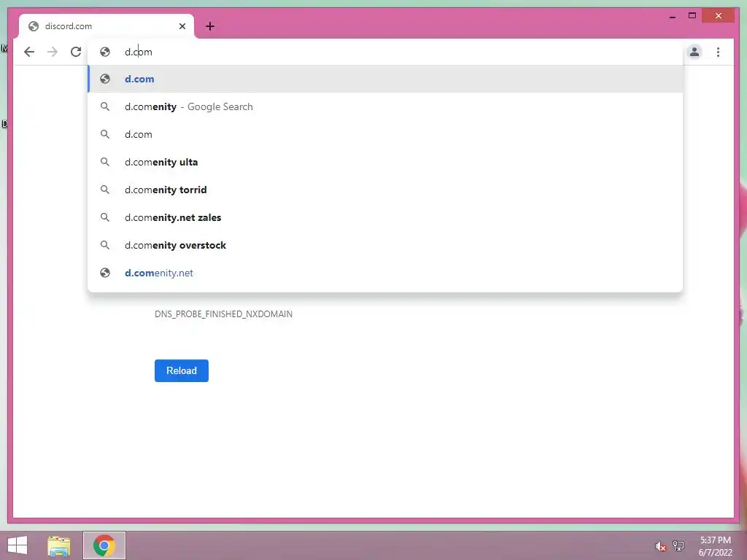Select the 'd.comenity.net zales' suggestion
This screenshot has width=747, height=560.
click(x=385, y=217)
